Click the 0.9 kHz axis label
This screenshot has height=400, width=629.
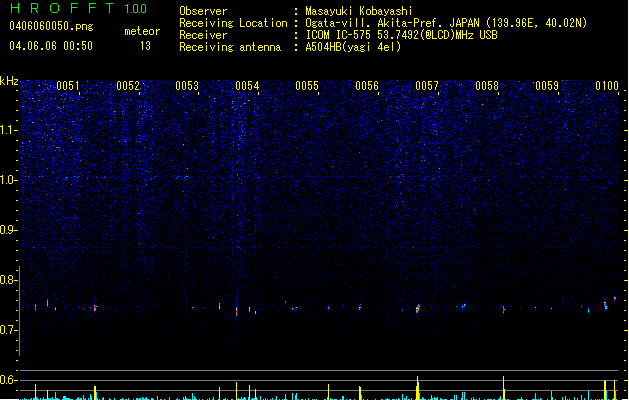tap(9, 230)
